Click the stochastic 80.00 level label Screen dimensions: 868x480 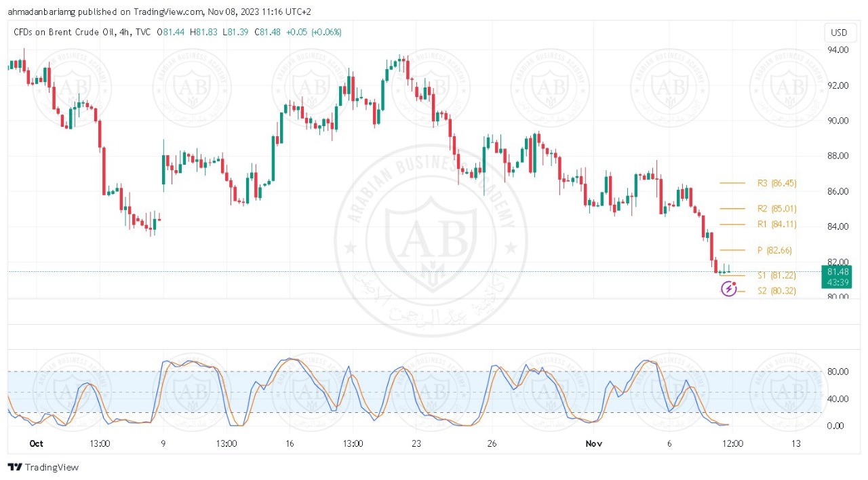pyautogui.click(x=838, y=372)
